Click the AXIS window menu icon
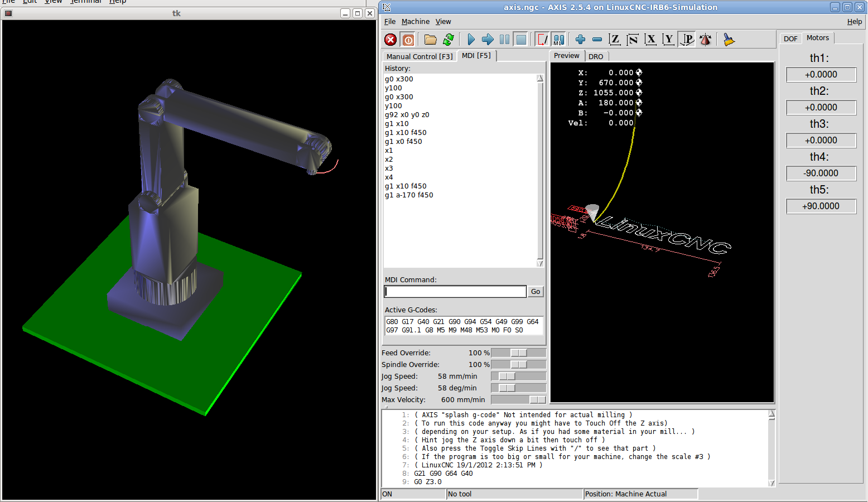Image resolution: width=868 pixels, height=502 pixels. [x=387, y=7]
